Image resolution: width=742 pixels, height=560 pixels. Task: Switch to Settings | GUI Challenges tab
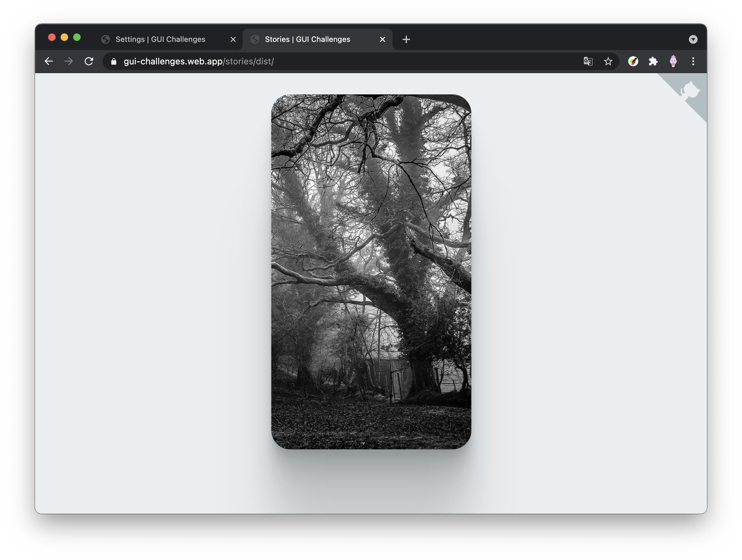click(160, 39)
